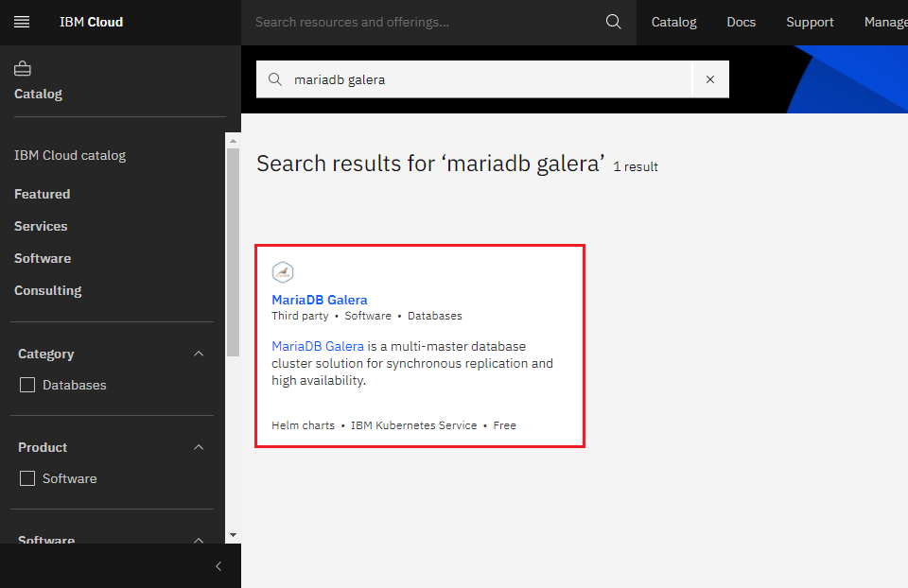Click the MariaDB Galera product logo
Image resolution: width=908 pixels, height=588 pixels.
(283, 272)
